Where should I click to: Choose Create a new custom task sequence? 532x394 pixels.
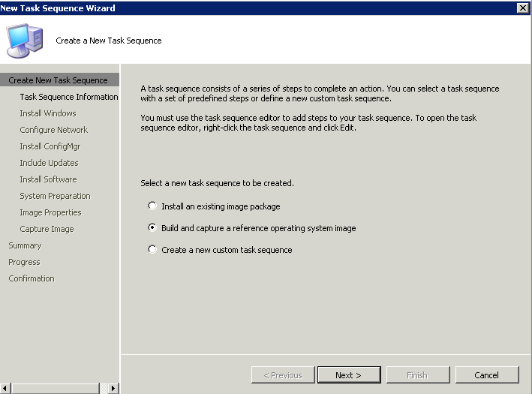click(152, 249)
